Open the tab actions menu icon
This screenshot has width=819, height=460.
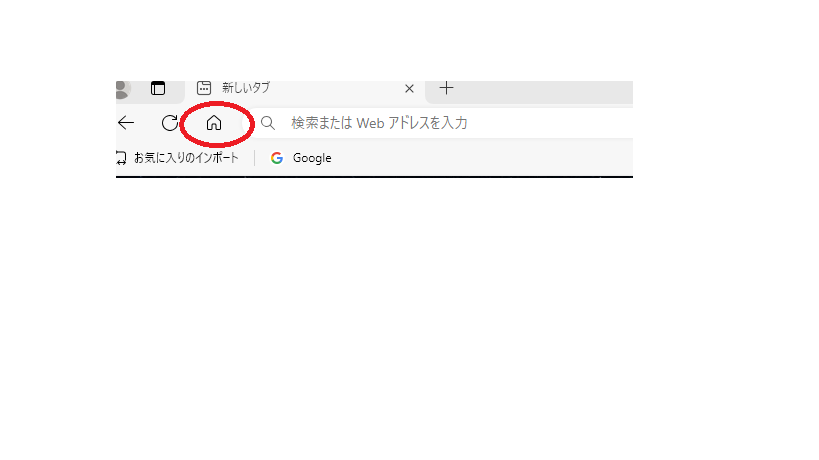pyautogui.click(x=158, y=88)
